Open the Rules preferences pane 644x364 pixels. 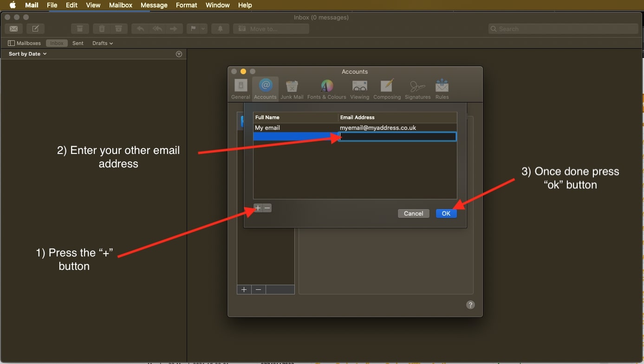pos(442,89)
